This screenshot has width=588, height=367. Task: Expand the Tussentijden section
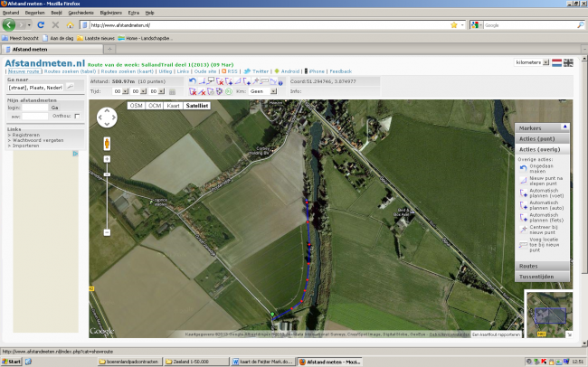point(542,277)
